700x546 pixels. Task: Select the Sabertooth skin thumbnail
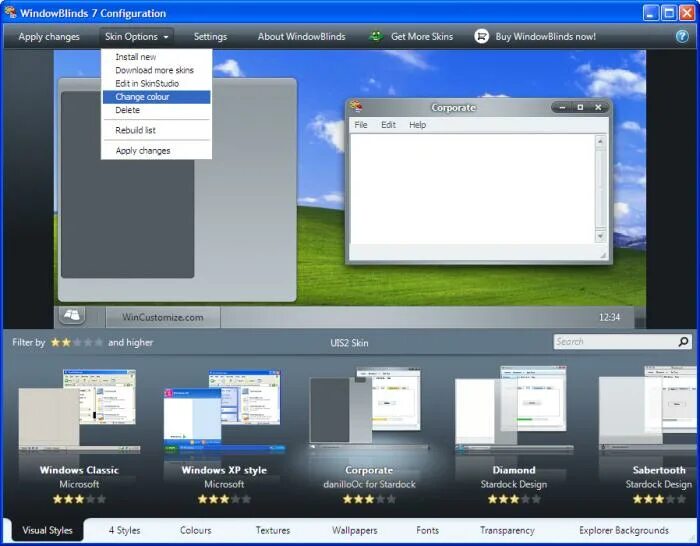[647, 408]
